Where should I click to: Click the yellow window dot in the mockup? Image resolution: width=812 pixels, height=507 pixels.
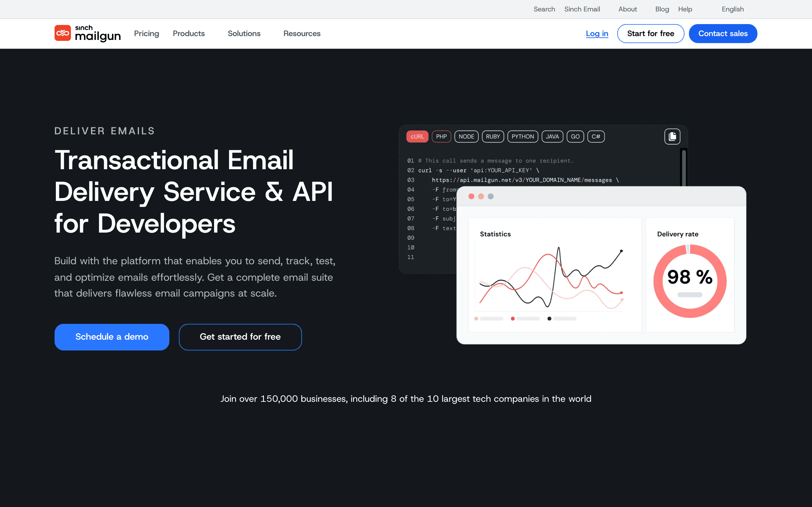[x=481, y=196]
